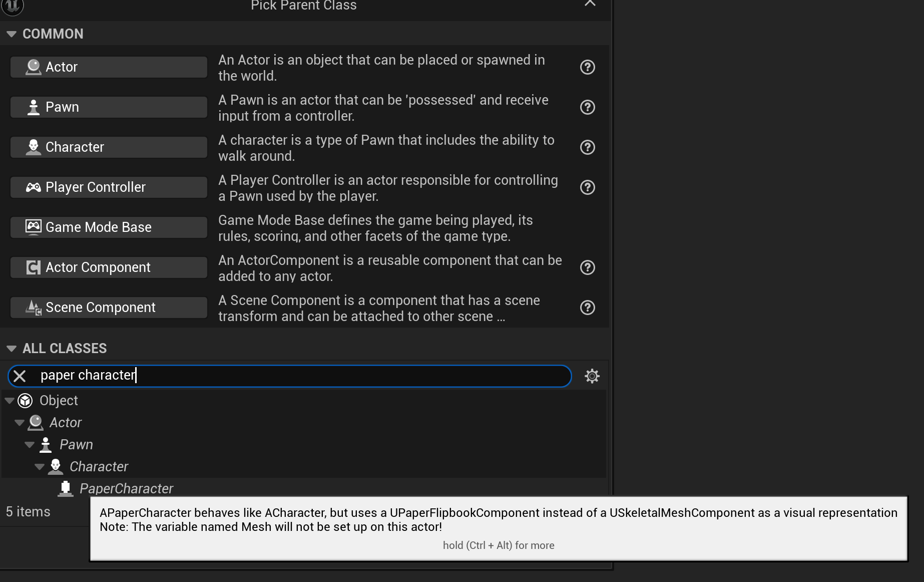Collapse the Object tree node

(10, 401)
